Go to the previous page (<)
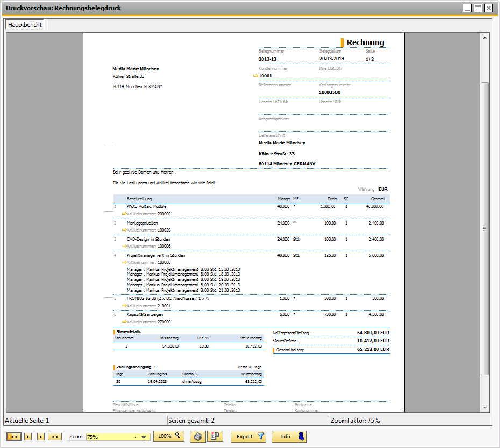The width and height of the screenshot is (500, 448). [x=28, y=437]
